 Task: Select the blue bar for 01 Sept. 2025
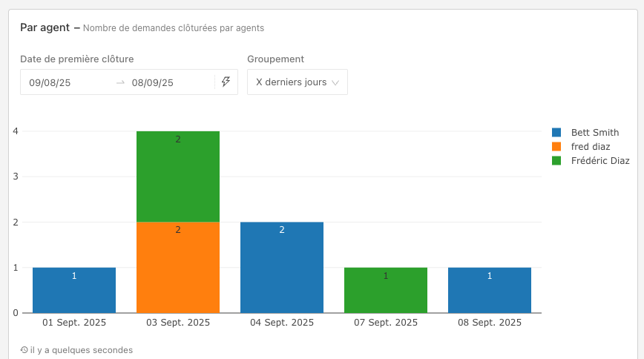74,290
